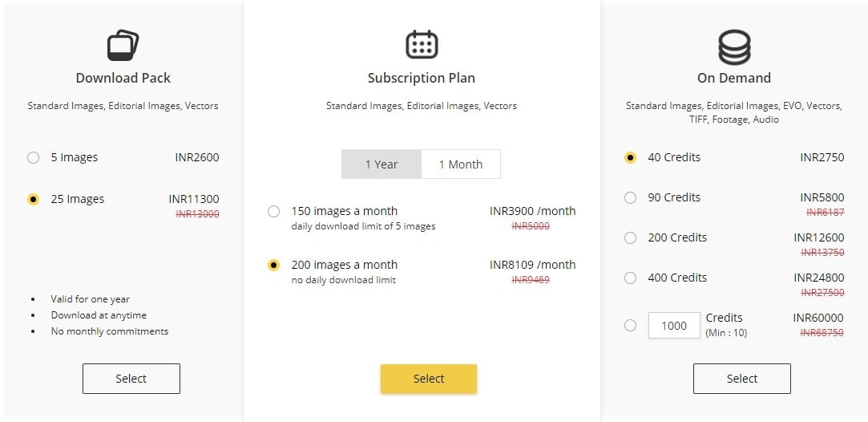Image resolution: width=868 pixels, height=422 pixels.
Task: Switch to the 1 Year tab
Action: [x=382, y=164]
